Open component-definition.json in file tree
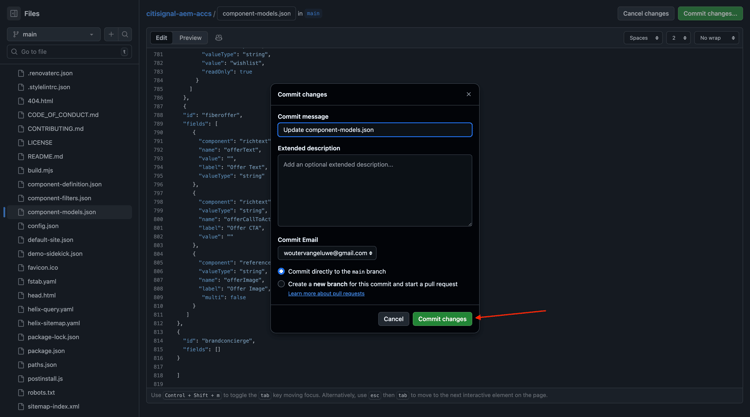Viewport: 750px width, 417px height. point(65,184)
